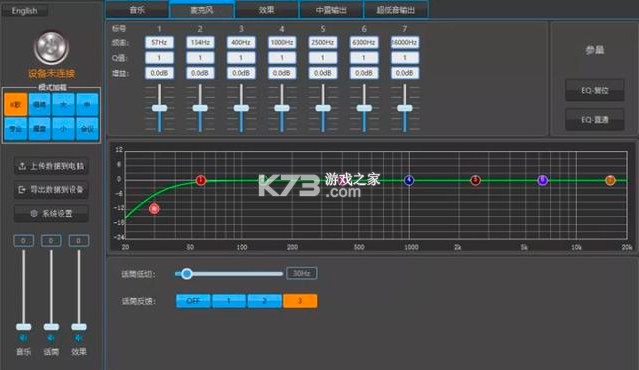This screenshot has height=370, width=639.
Task: Set 话筒反馈 level to 2
Action: point(264,301)
